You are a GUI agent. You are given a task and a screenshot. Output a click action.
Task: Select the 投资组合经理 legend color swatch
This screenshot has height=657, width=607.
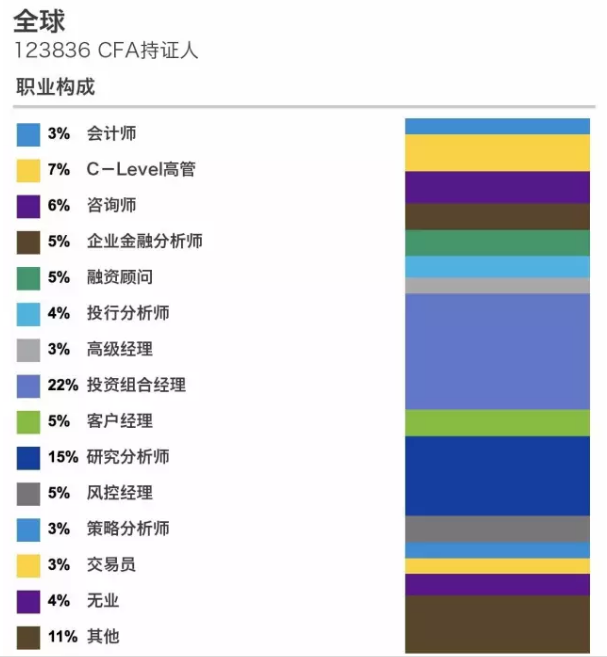(28, 386)
